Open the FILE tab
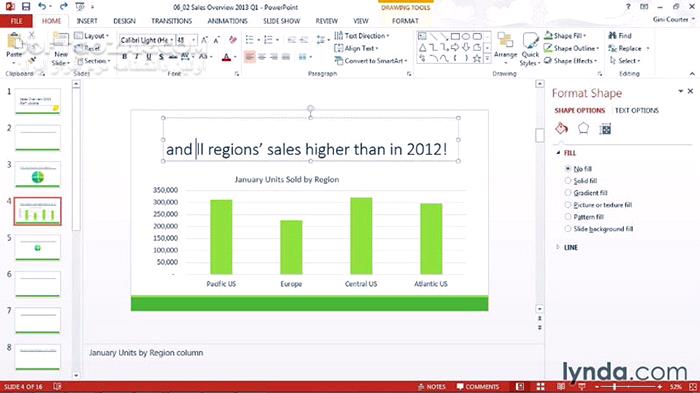Image resolution: width=700 pixels, height=393 pixels. [16, 21]
